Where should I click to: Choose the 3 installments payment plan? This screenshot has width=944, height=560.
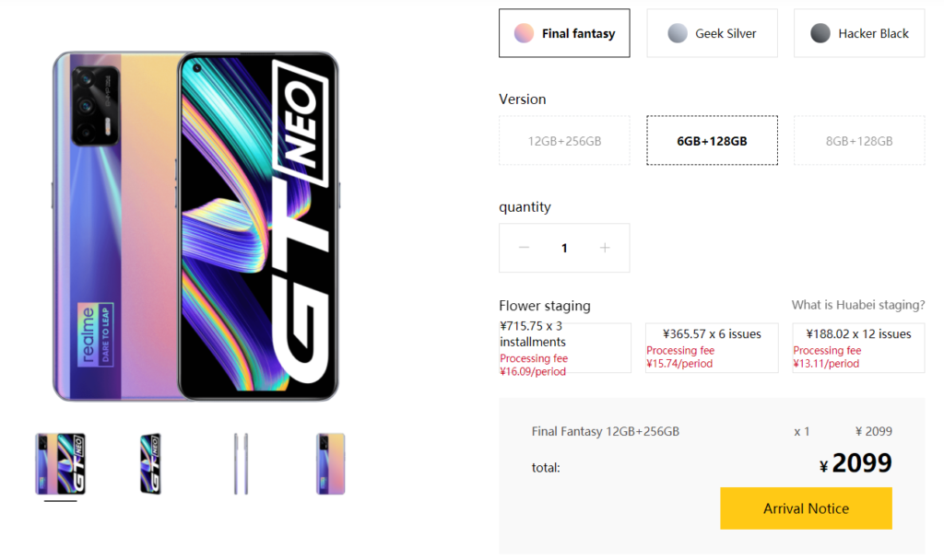coord(563,347)
